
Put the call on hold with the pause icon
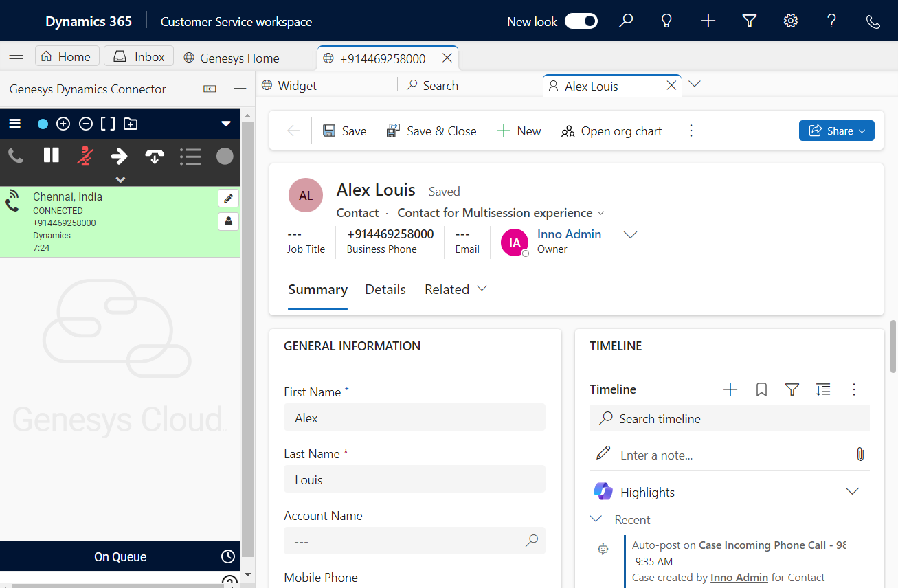pos(52,156)
